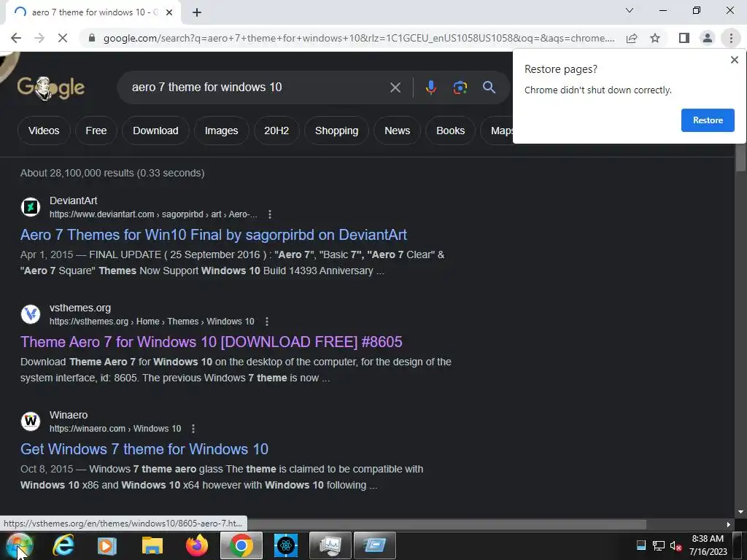Switch to Books results
The height and width of the screenshot is (560, 747).
[450, 131]
